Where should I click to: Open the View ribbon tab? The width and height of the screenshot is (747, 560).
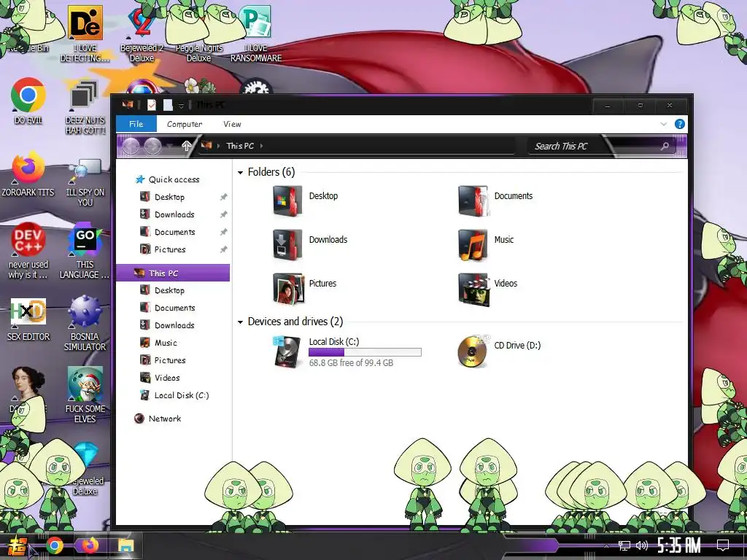tap(232, 124)
